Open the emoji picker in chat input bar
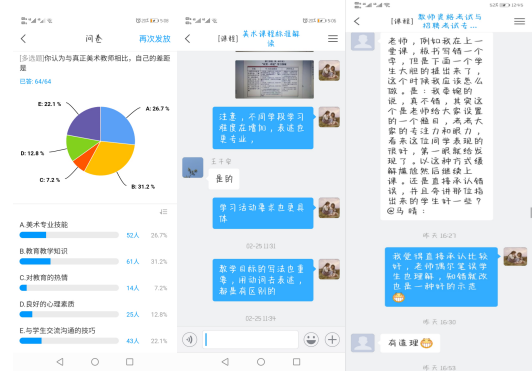 (x=311, y=339)
